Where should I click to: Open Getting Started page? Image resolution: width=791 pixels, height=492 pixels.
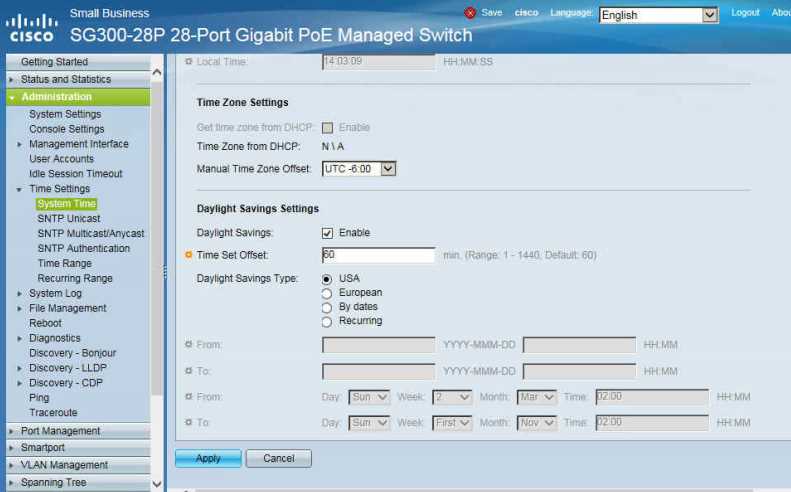[x=54, y=62]
